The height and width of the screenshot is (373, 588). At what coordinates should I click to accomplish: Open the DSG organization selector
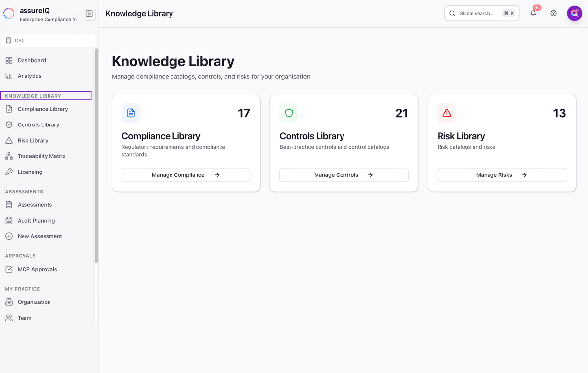pos(49,40)
